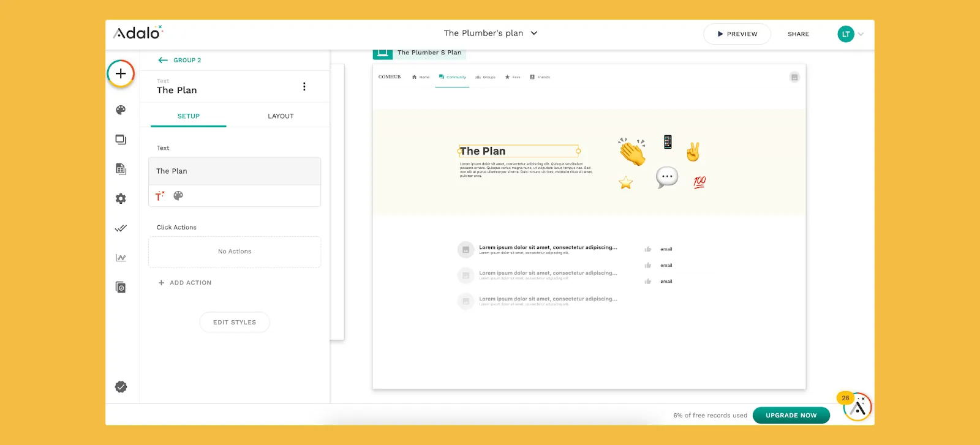
Task: Open the three-dot menu for The Plan
Action: 304,87
